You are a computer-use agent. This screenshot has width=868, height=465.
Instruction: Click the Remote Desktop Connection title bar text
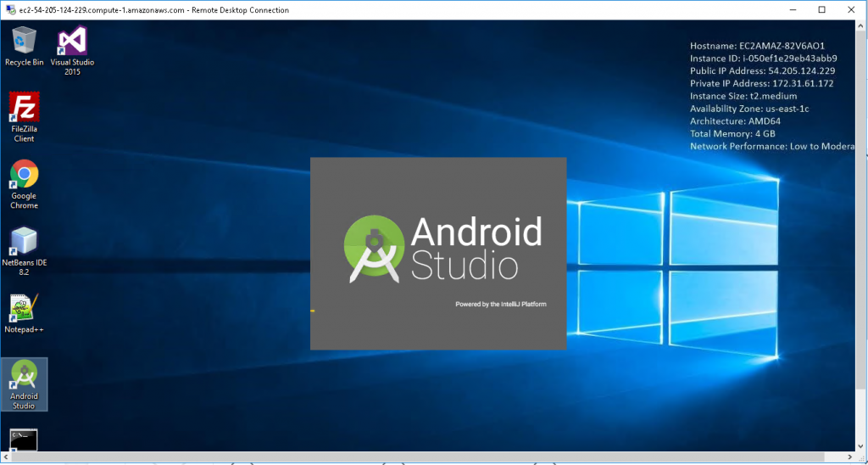[153, 10]
